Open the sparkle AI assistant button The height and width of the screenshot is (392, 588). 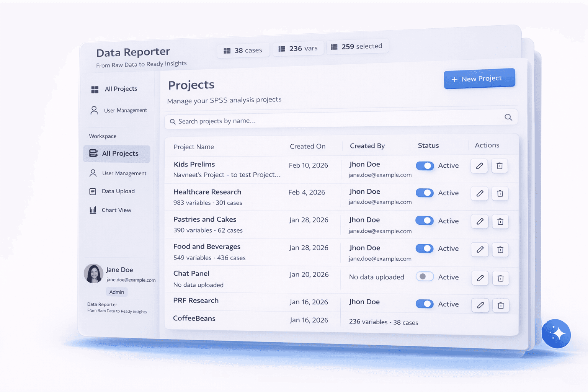pos(556,333)
